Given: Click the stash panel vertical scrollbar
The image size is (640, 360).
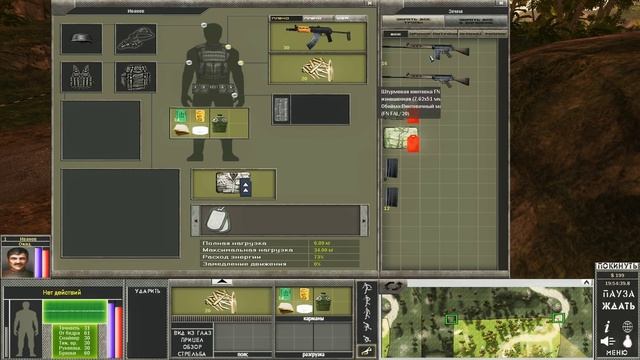Looking at the screenshot, I should tap(503, 154).
